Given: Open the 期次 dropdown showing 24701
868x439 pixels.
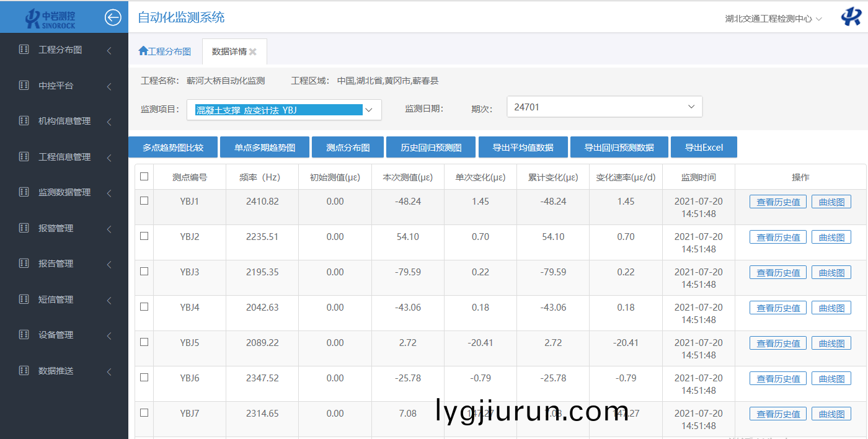Looking at the screenshot, I should pos(604,107).
